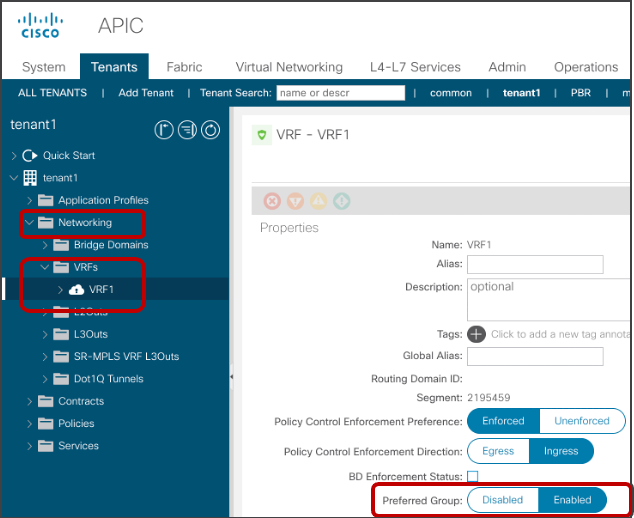Open the Tenants tab
The width and height of the screenshot is (634, 518).
tap(114, 67)
